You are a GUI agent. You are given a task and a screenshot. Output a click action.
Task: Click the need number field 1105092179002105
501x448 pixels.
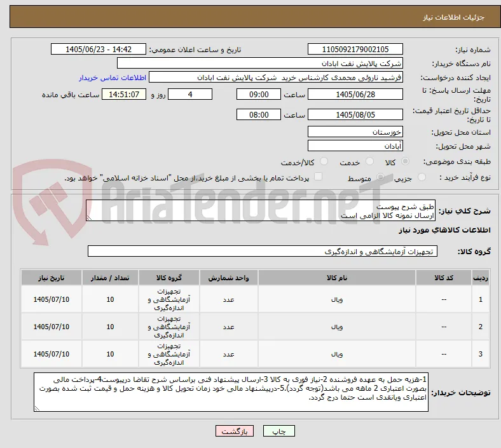point(355,49)
